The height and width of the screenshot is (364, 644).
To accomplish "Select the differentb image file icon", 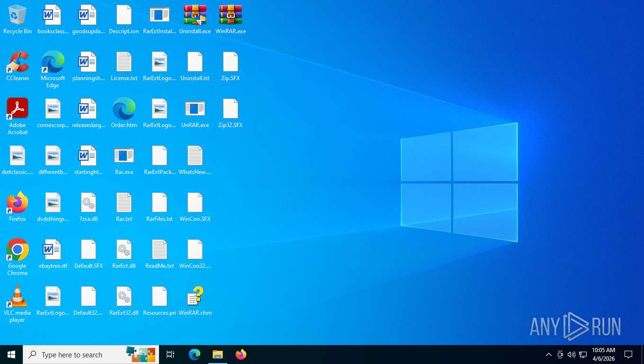I will 53,161.
